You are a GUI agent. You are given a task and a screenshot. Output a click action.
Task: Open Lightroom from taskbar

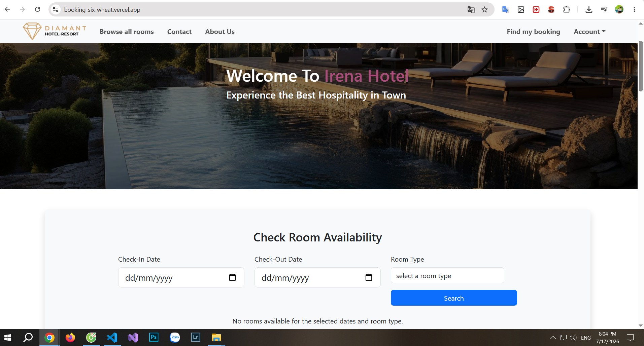[196, 337]
